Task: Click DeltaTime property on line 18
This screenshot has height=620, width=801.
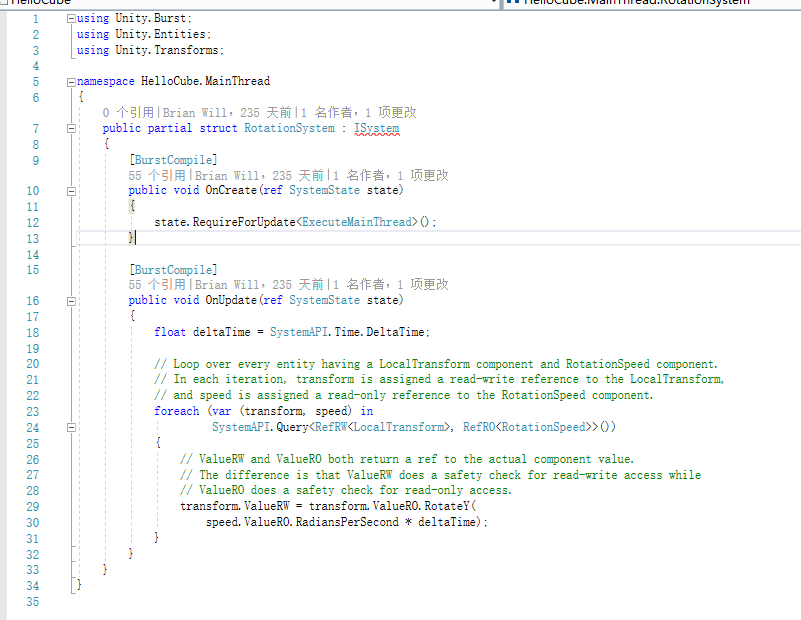Action: tap(395, 332)
